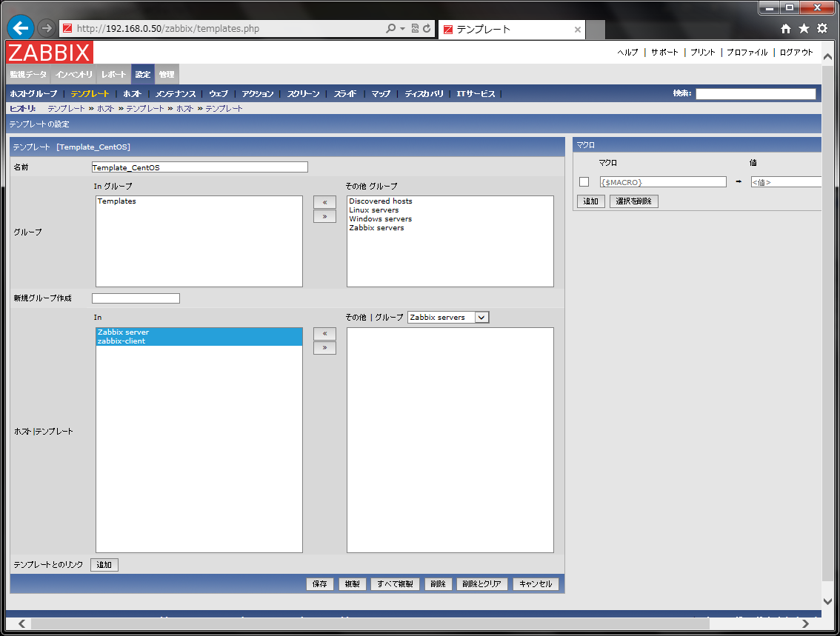Click the 複製 button
Viewport: 840px width, 636px height.
coord(352,583)
